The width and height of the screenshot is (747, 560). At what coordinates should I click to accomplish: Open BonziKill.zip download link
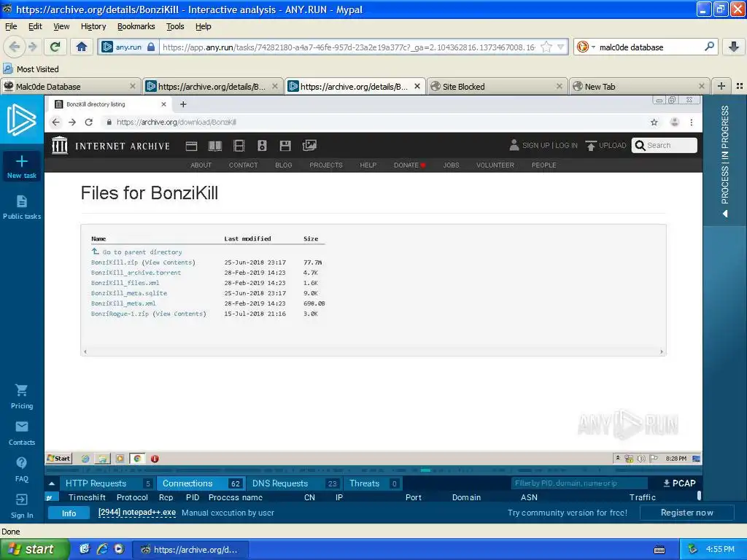(115, 262)
